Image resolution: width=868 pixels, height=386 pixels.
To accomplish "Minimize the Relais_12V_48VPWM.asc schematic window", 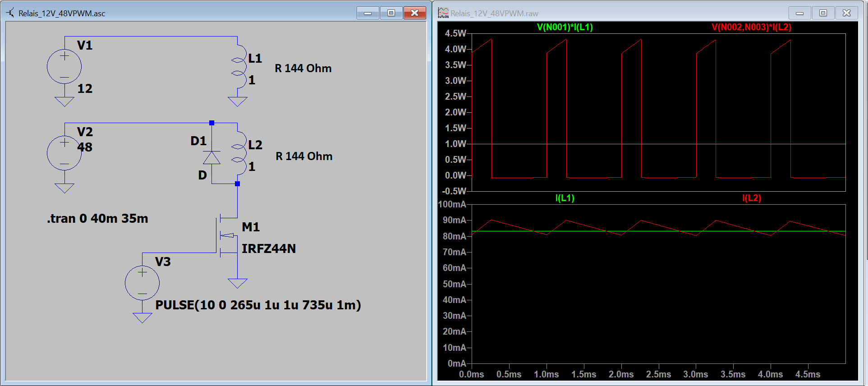I will click(x=368, y=13).
